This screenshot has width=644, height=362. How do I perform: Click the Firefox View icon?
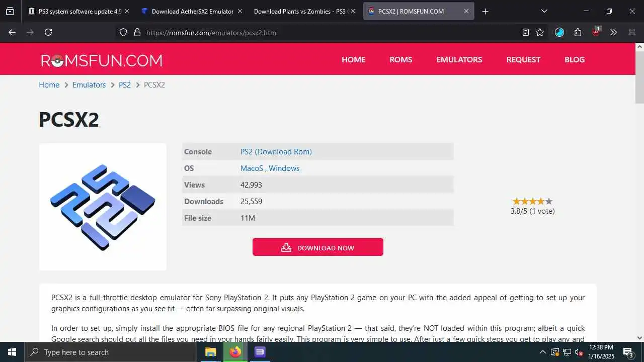click(10, 11)
